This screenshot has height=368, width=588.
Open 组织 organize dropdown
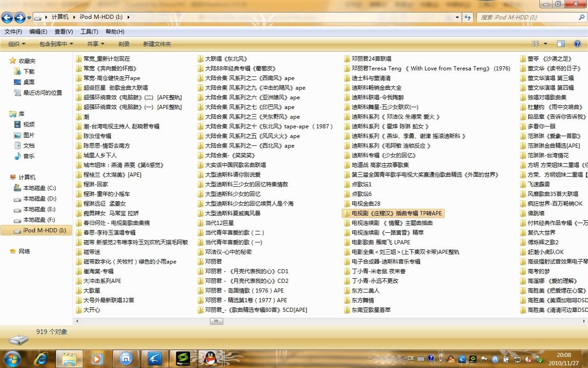coord(17,44)
